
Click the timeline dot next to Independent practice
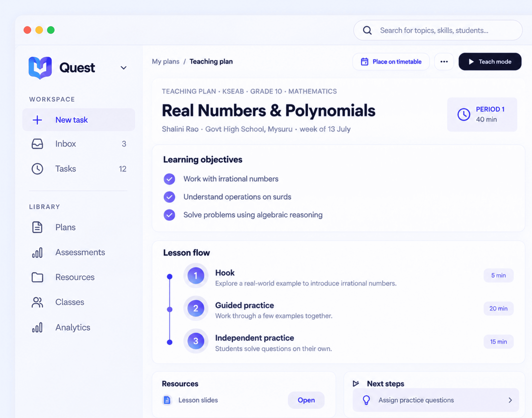click(170, 342)
